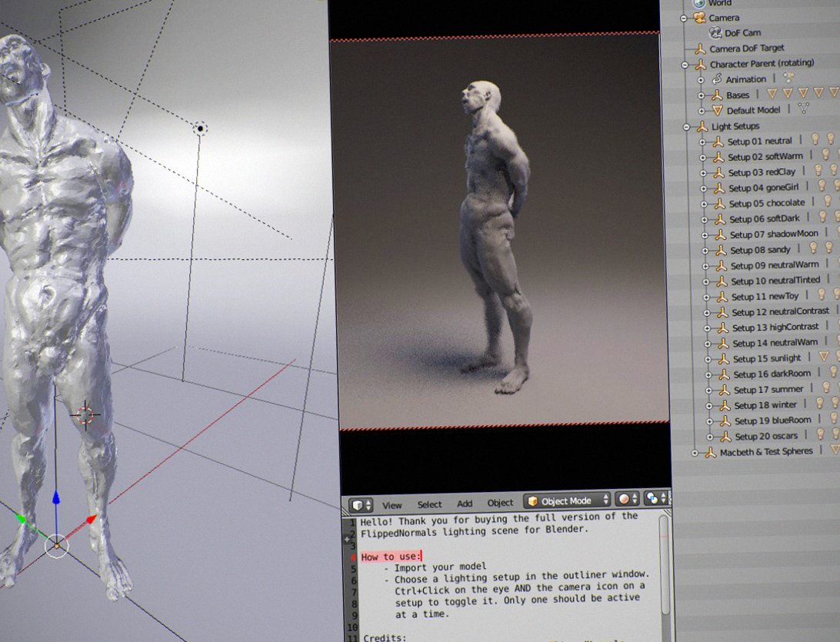
Task: Click the 'Credits:' line in text editor
Action: click(x=385, y=637)
